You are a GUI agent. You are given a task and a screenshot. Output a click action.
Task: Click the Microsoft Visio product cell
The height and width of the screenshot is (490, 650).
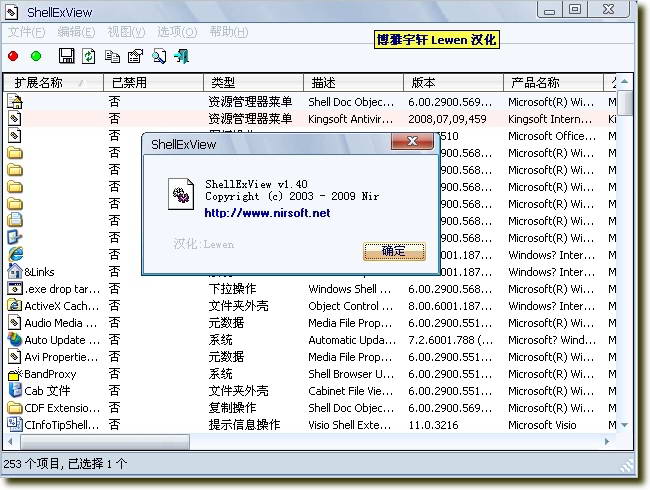pos(542,425)
